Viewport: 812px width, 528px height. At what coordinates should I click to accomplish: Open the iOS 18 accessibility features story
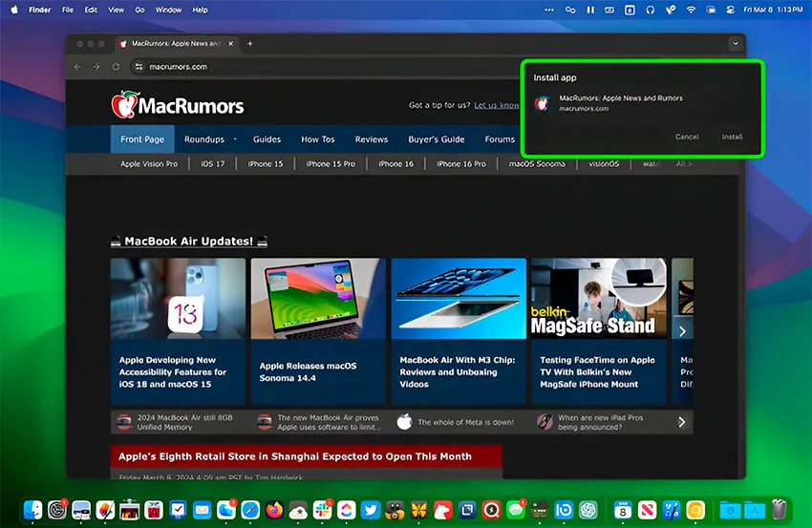(x=178, y=330)
